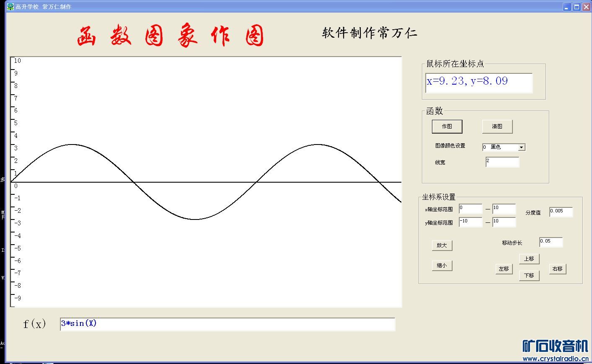Image resolution: width=592 pixels, height=364 pixels.
Task: Click the sine curve graph canvas
Action: 206,182
